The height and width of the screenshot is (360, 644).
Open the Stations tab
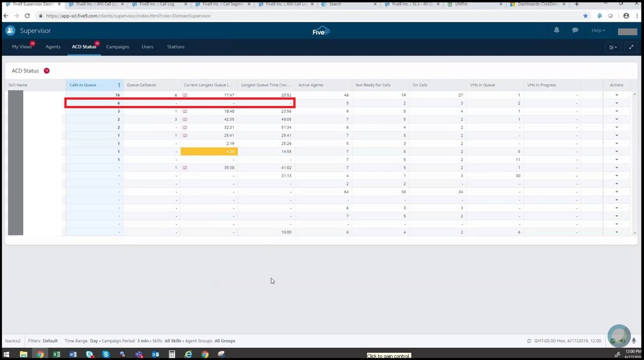click(176, 47)
